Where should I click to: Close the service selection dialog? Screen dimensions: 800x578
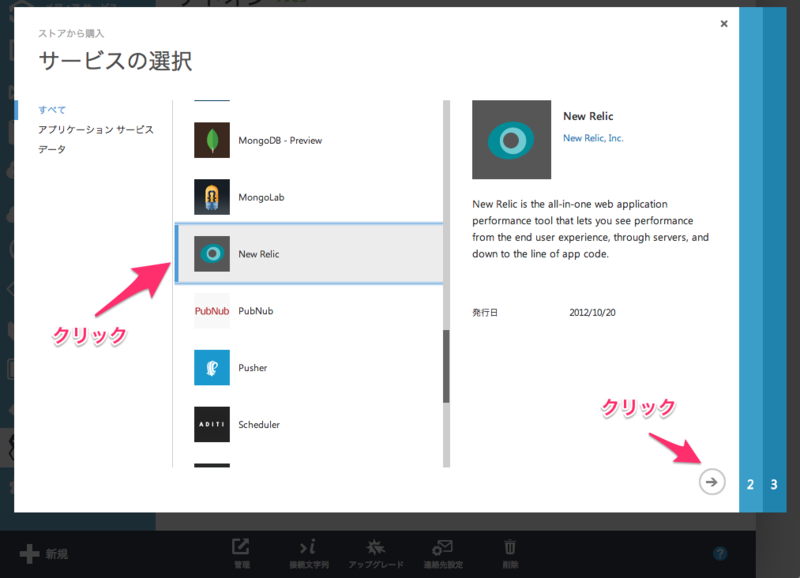click(x=723, y=23)
